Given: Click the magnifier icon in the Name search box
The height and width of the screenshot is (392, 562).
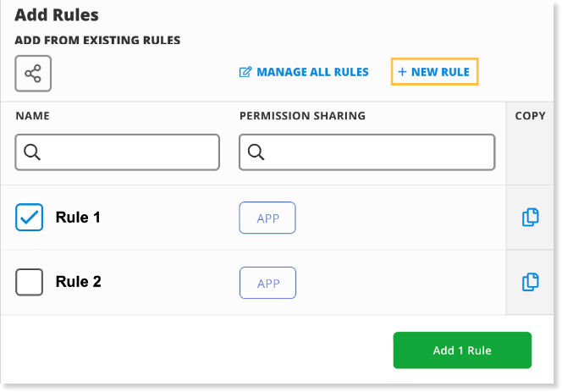Looking at the screenshot, I should pyautogui.click(x=32, y=152).
